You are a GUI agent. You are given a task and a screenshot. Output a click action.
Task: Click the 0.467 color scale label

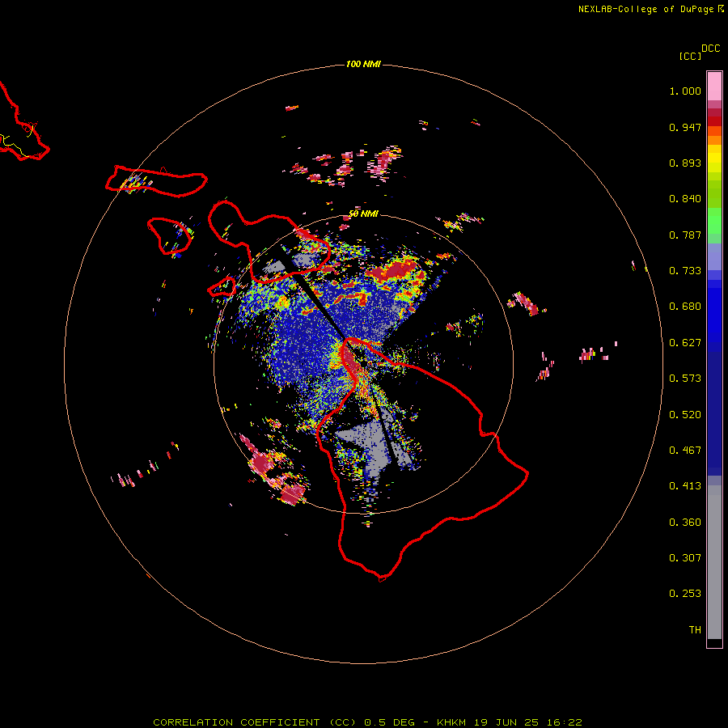point(685,451)
